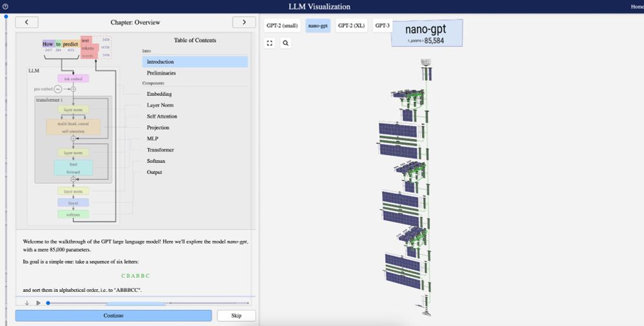Select the GPT-2 (XL) model
The height and width of the screenshot is (326, 644).
[351, 26]
